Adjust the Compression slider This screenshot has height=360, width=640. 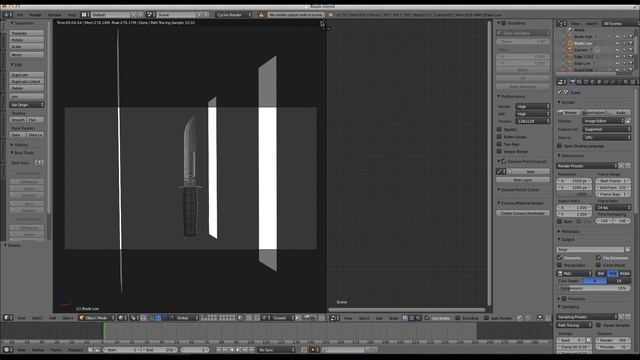tap(593, 288)
